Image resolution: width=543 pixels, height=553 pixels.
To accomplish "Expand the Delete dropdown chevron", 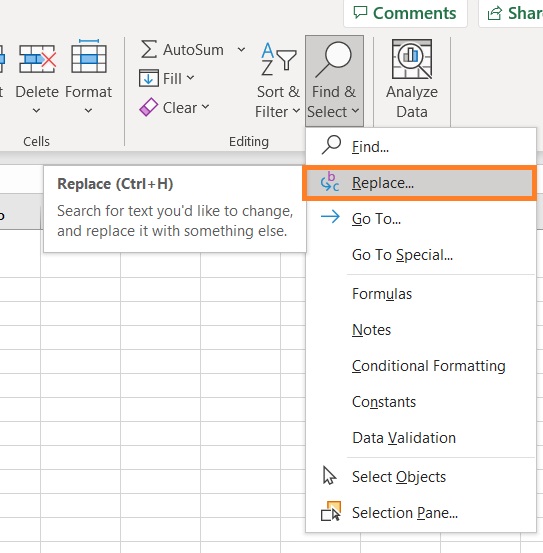I will [x=36, y=111].
